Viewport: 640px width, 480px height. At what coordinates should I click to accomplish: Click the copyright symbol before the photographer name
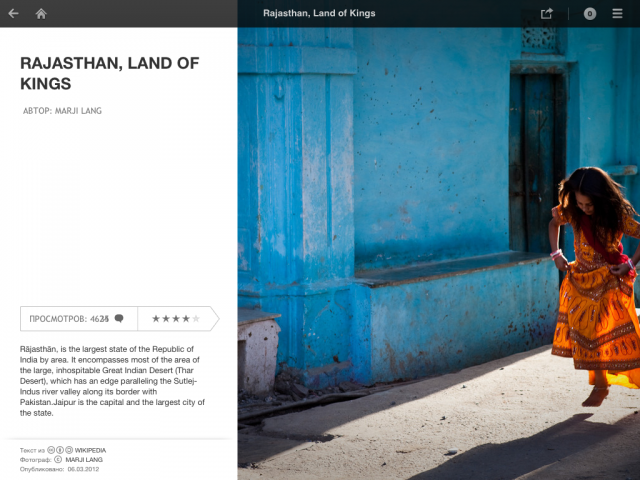coord(58,460)
